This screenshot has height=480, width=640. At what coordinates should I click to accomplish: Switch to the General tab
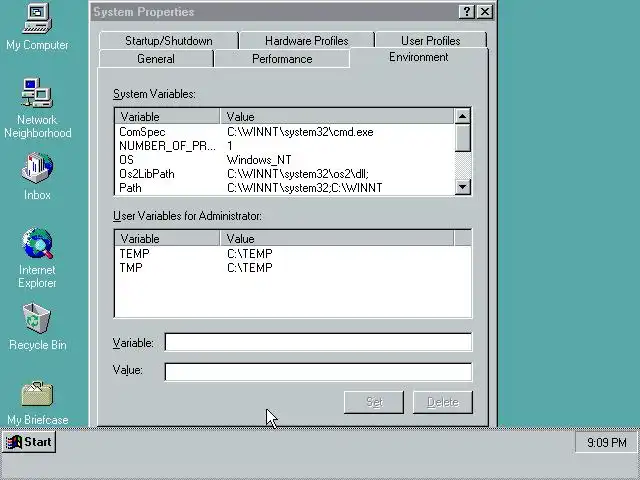pos(156,59)
